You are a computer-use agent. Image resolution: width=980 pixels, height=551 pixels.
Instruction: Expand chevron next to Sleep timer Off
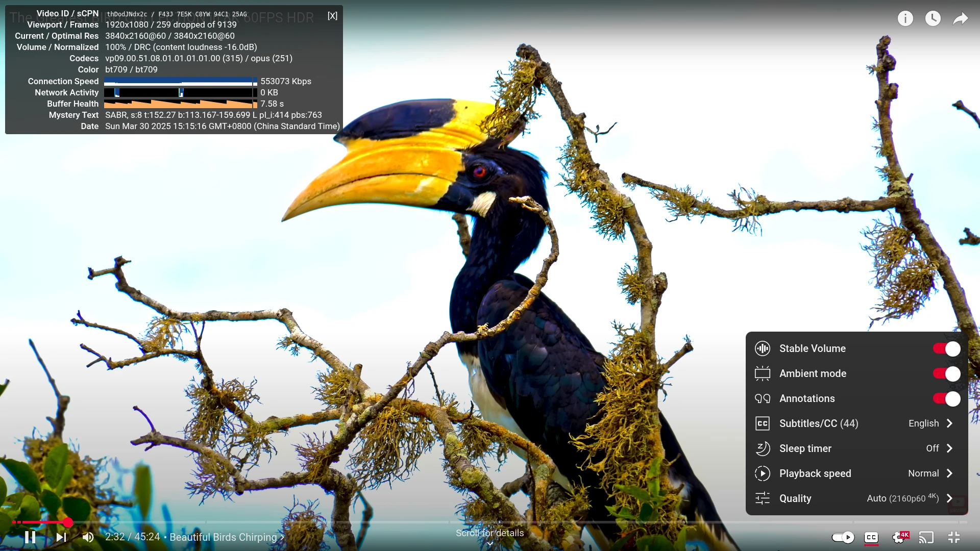[949, 448]
